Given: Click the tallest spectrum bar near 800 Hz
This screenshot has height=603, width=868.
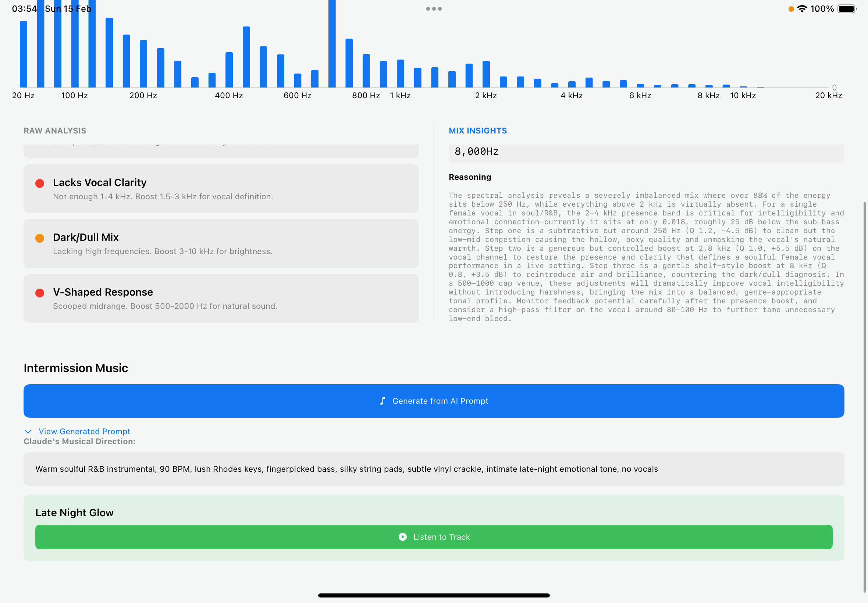Looking at the screenshot, I should (x=332, y=45).
